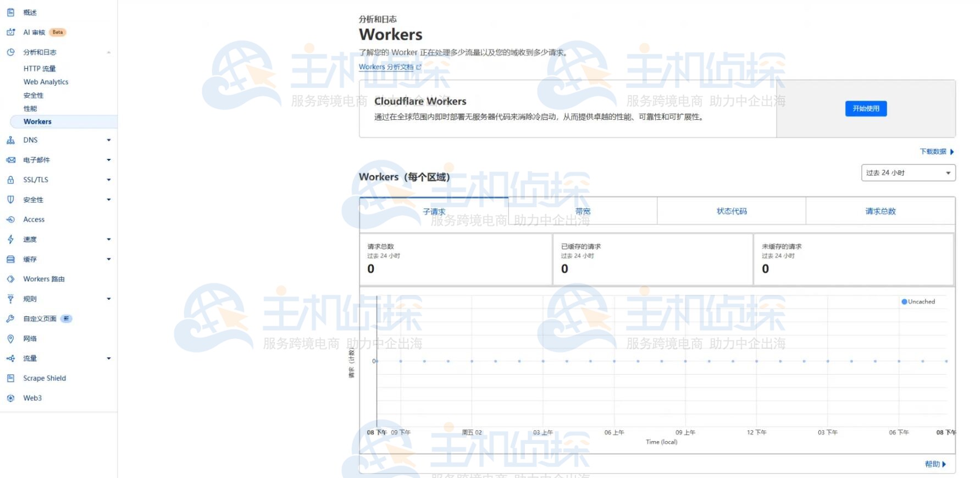Screen dimensions: 980x478
Task: Click the arrow beside Help link
Action: coord(944,464)
